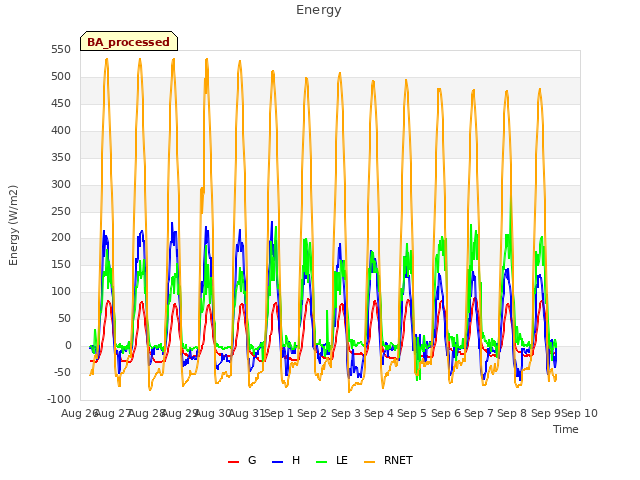Click the 250 y-axis tick label
This screenshot has width=640, height=480.
click(x=61, y=211)
